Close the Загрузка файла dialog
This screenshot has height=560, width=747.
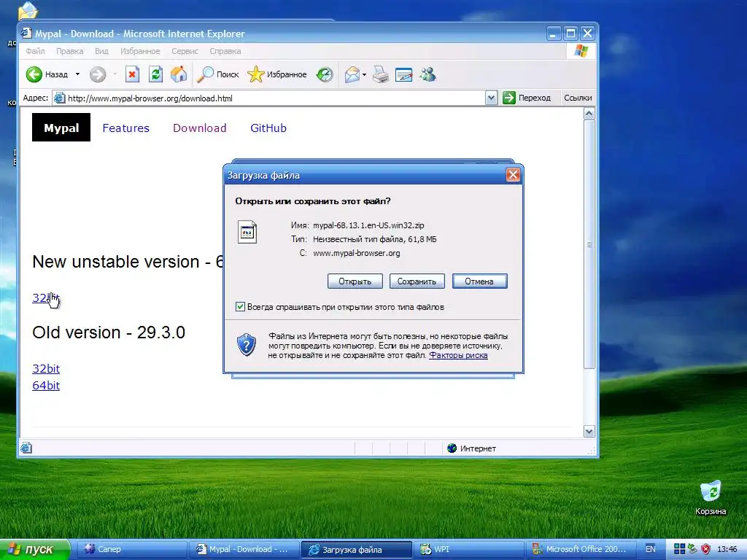pos(513,175)
